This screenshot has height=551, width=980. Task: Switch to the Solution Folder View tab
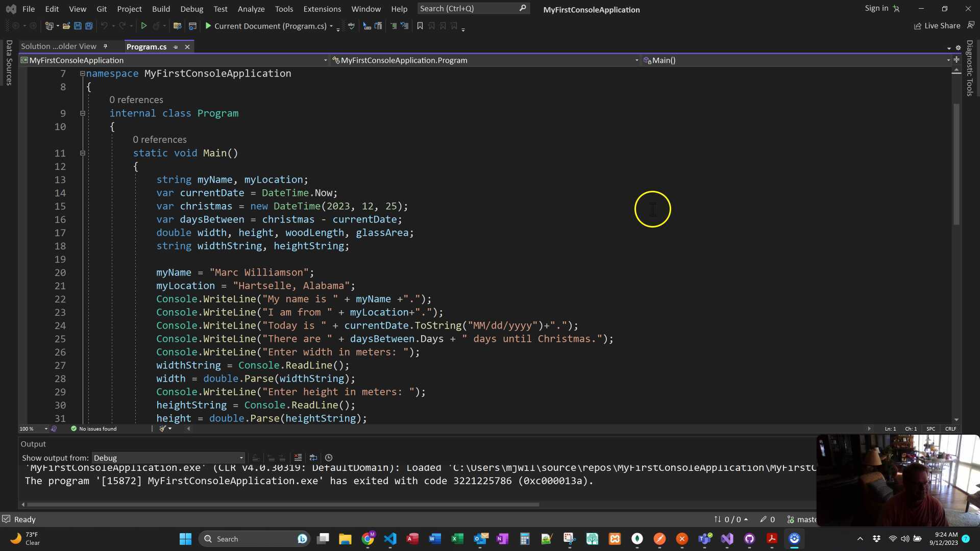pos(59,46)
